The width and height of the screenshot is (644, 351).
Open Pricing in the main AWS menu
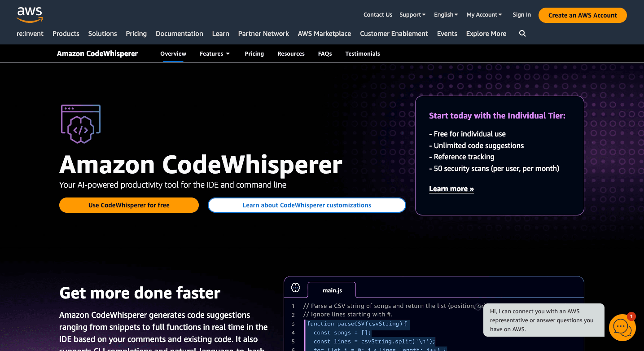(x=136, y=34)
